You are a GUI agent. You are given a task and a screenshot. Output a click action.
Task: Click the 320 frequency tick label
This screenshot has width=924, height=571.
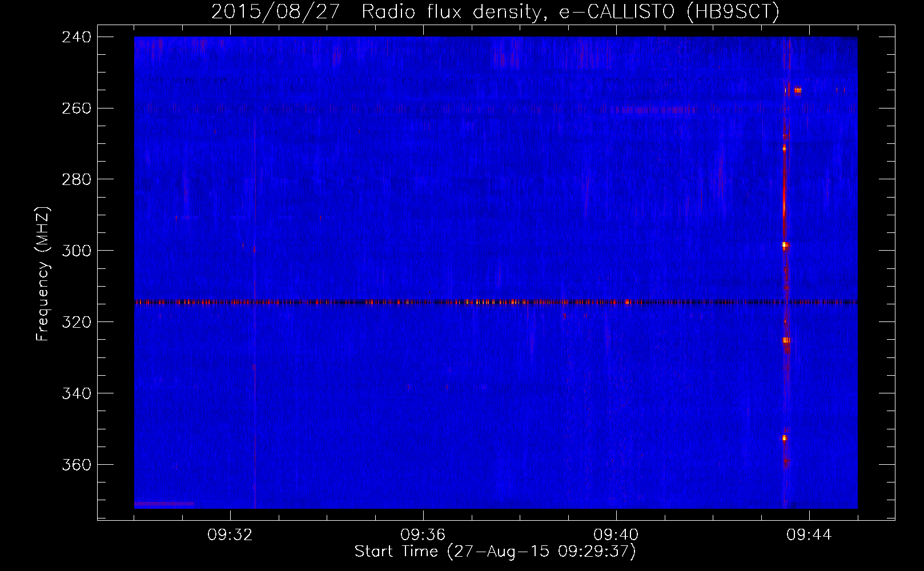(x=77, y=322)
